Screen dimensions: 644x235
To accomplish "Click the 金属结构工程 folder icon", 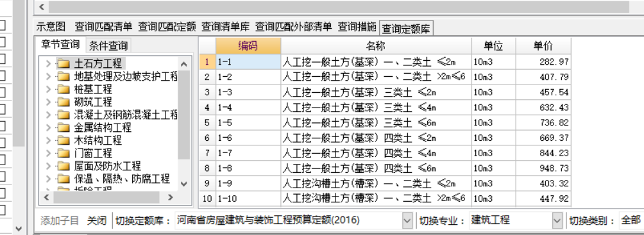I will pos(64,127).
